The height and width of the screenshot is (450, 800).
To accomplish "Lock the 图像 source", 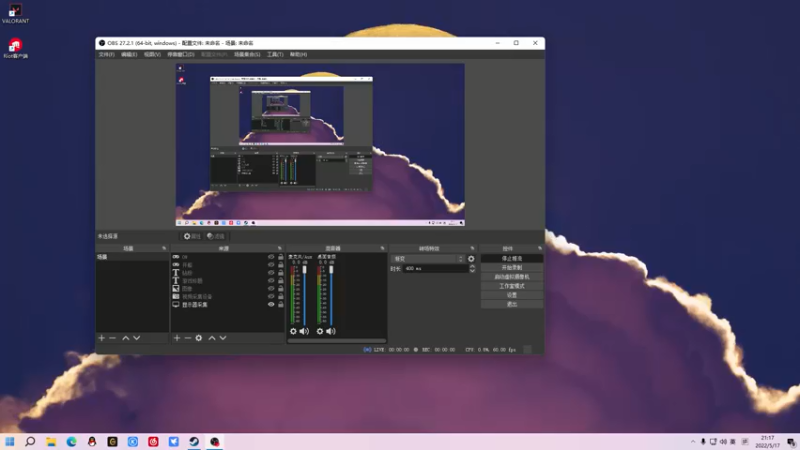I will pos(281,288).
